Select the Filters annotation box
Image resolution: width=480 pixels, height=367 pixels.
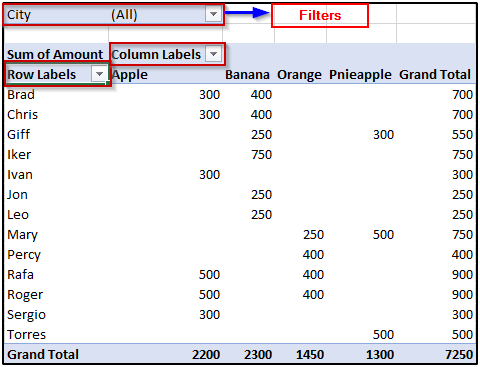[320, 15]
